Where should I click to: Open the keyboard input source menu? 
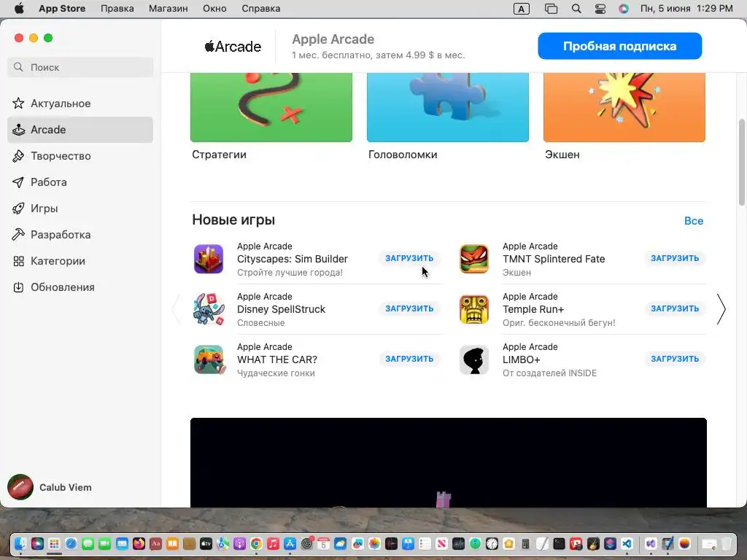[521, 9]
